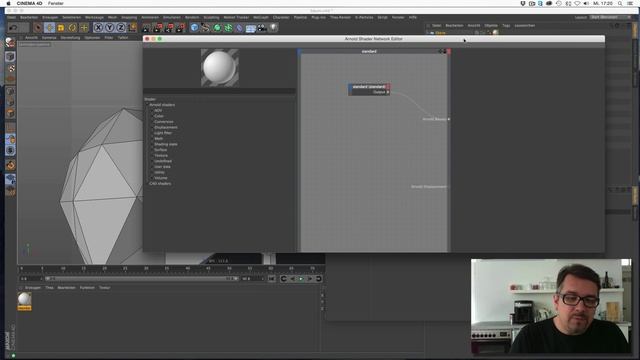Viewport: 640px width, 360px height.
Task: Click the green array/cloner icon
Action: point(228,28)
